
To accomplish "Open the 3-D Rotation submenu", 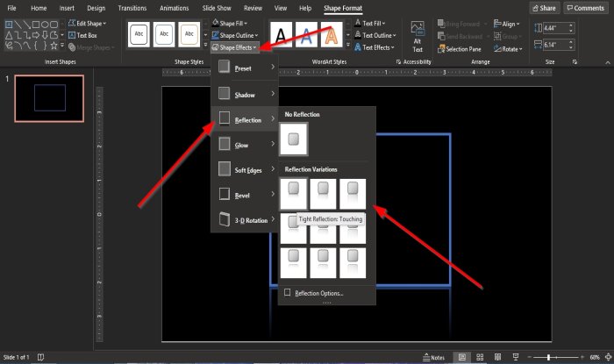I will (245, 219).
